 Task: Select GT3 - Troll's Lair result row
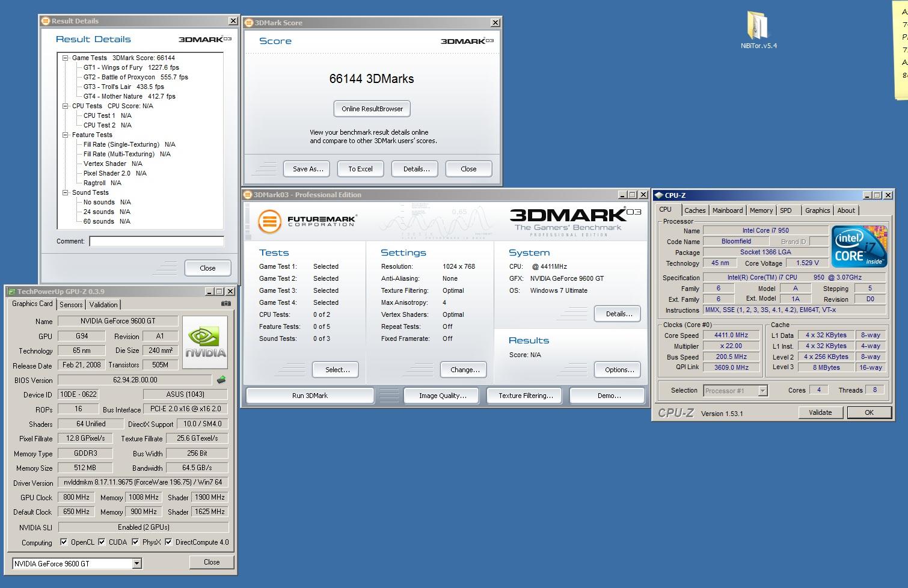tap(123, 87)
